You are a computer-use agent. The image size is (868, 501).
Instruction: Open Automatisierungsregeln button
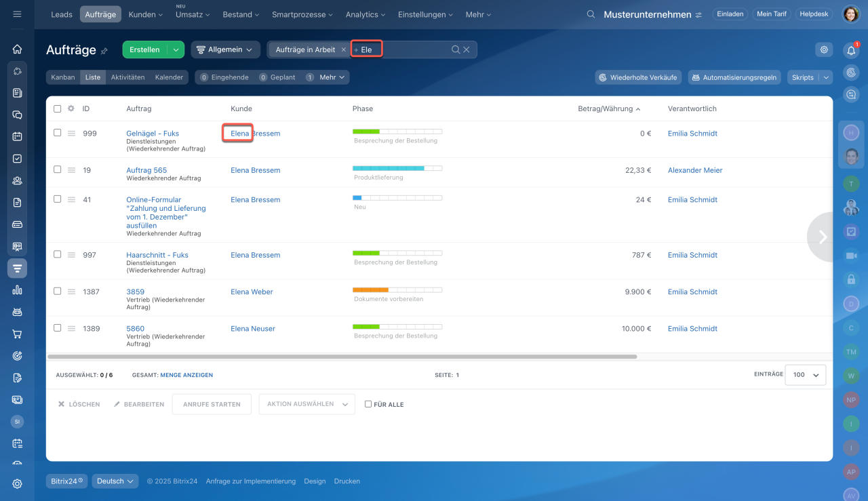tap(734, 77)
